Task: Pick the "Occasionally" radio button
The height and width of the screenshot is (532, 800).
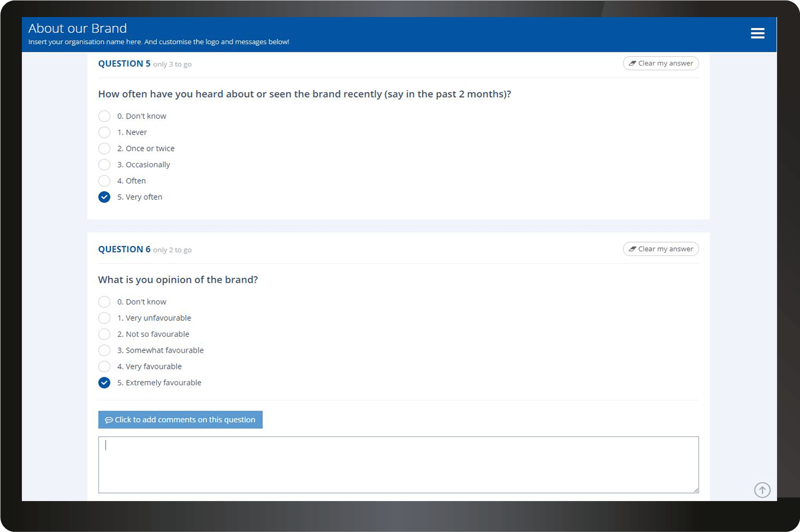Action: [104, 165]
